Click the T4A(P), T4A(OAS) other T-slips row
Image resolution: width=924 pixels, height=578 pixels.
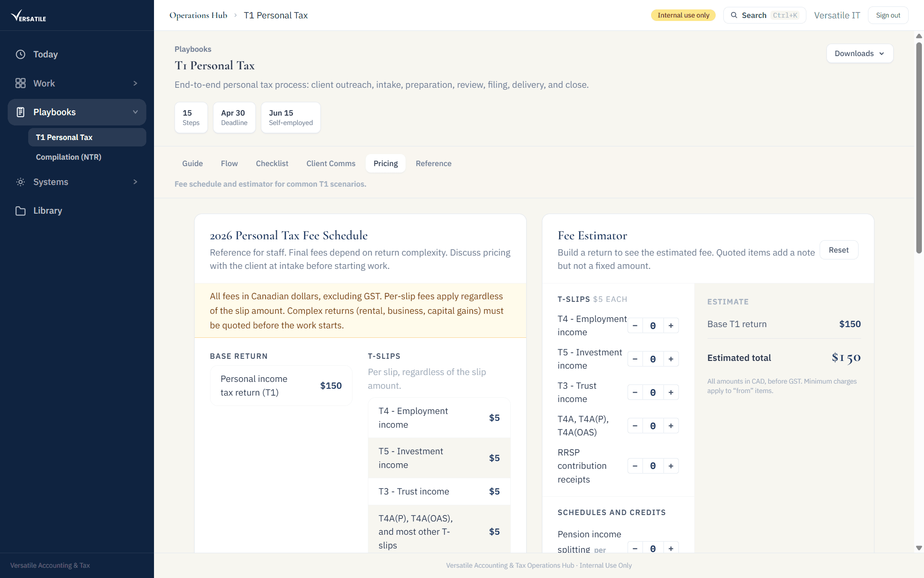(439, 529)
